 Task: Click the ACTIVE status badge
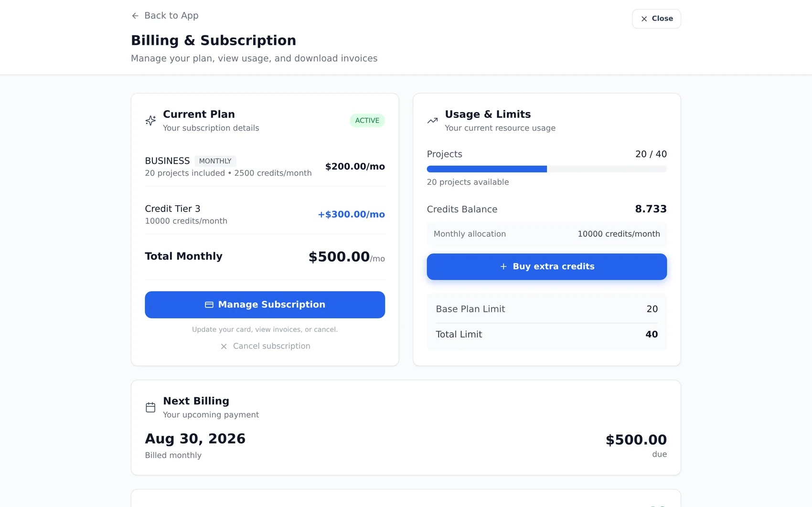tap(367, 120)
